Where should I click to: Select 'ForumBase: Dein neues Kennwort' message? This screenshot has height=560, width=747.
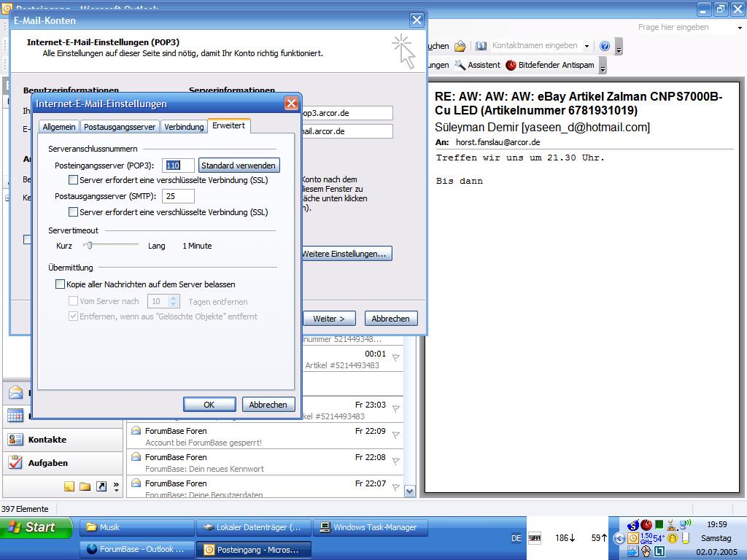pos(264,462)
